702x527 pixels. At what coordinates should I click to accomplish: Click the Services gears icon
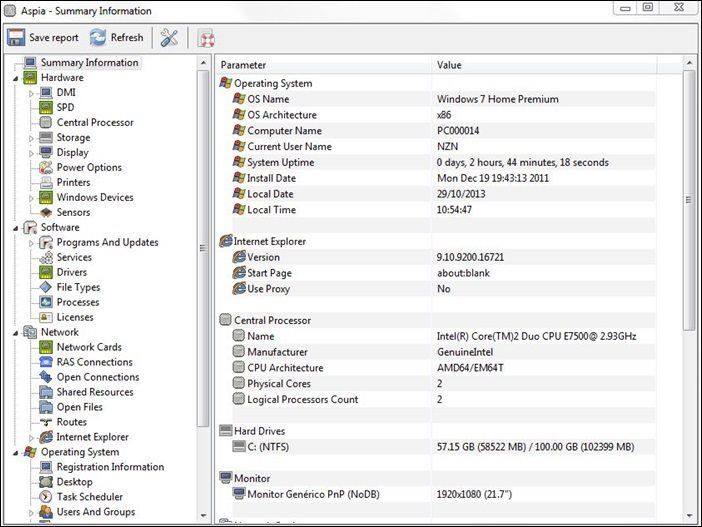click(x=46, y=257)
